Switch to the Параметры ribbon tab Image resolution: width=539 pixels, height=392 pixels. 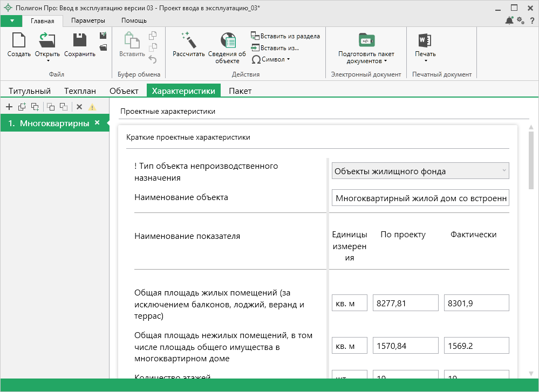click(88, 20)
